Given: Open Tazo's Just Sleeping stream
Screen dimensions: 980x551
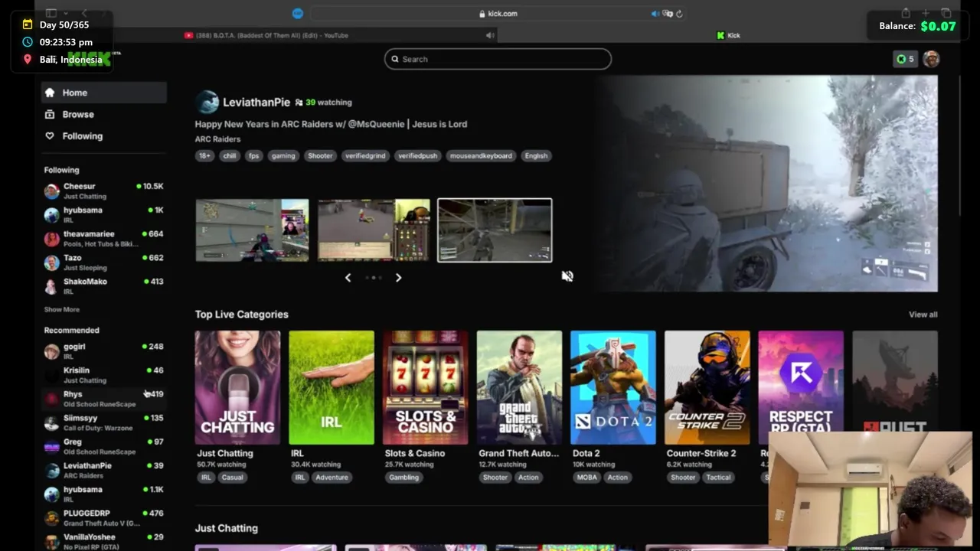Looking at the screenshot, I should 103,262.
